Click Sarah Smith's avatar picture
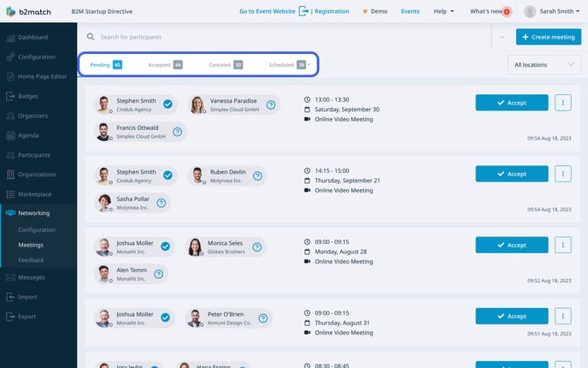The image size is (588, 368). [530, 11]
